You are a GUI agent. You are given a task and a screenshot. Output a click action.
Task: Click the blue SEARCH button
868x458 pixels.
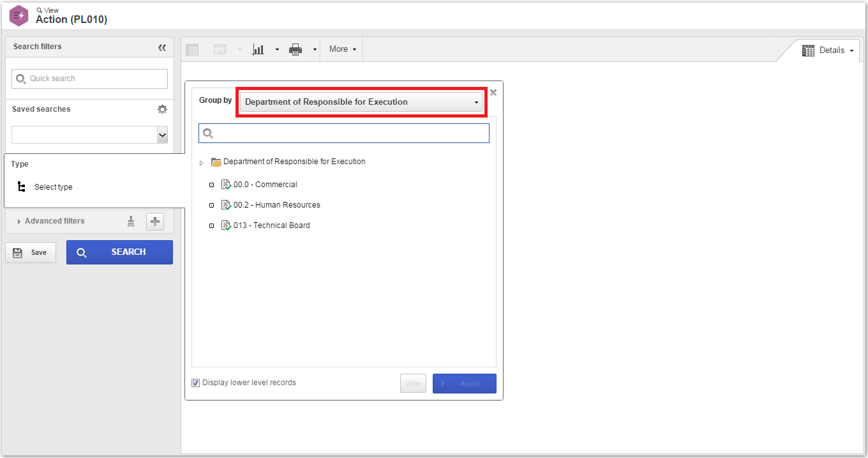(119, 252)
